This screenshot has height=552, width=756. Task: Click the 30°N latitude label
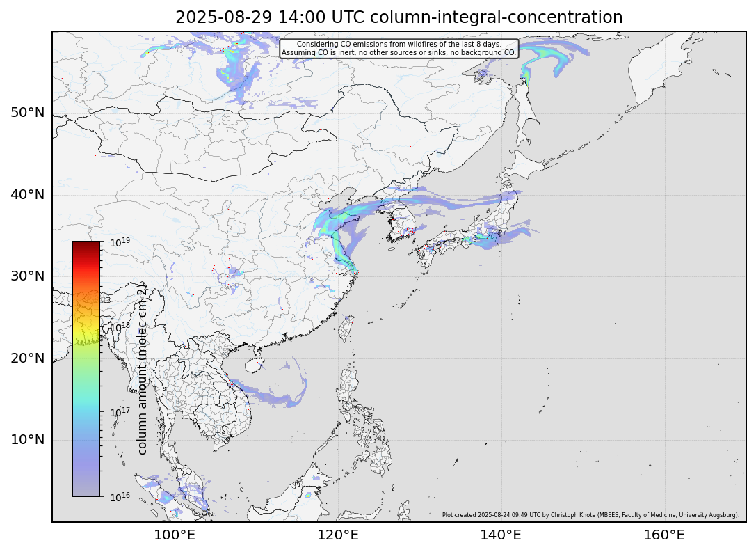click(28, 276)
